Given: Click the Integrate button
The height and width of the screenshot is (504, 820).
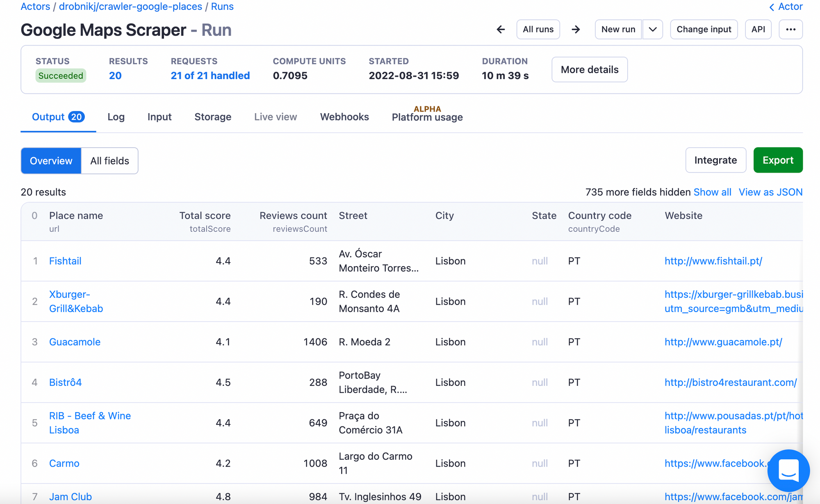Looking at the screenshot, I should tap(715, 160).
